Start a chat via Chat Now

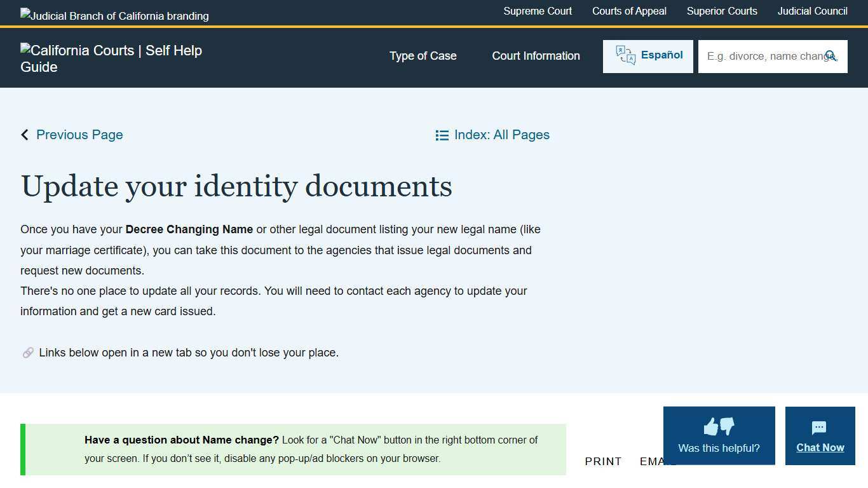pyautogui.click(x=820, y=447)
